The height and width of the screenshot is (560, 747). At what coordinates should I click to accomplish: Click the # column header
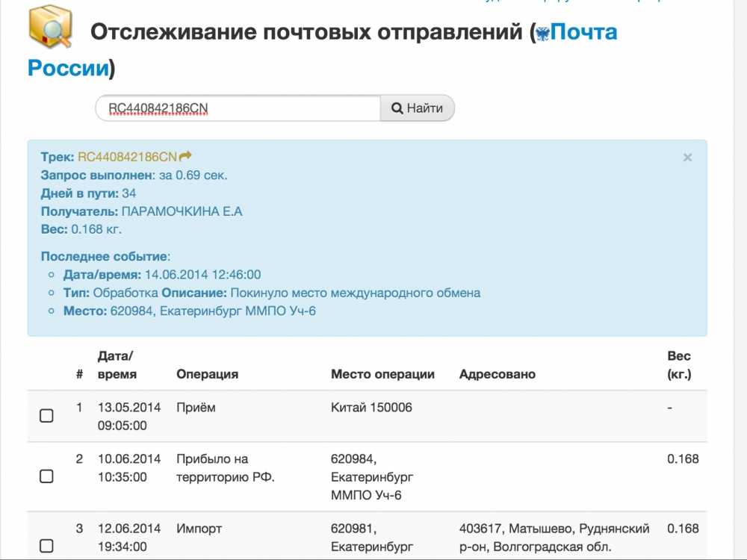(80, 374)
